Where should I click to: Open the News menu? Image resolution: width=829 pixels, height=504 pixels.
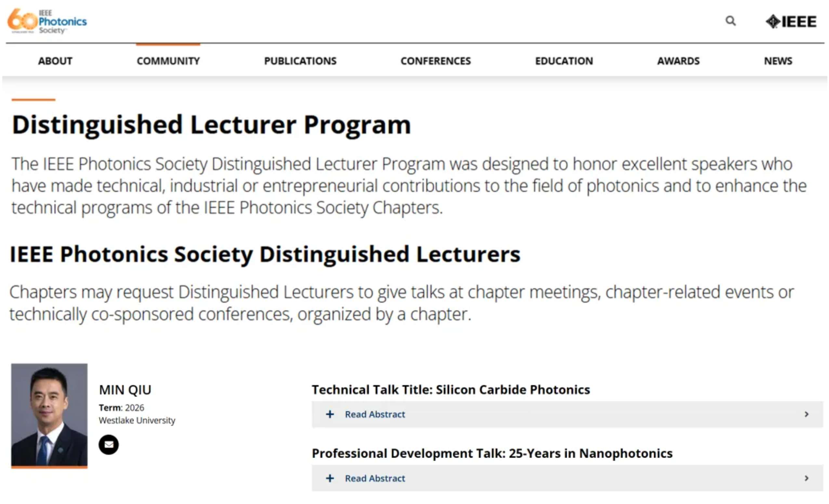pos(778,61)
